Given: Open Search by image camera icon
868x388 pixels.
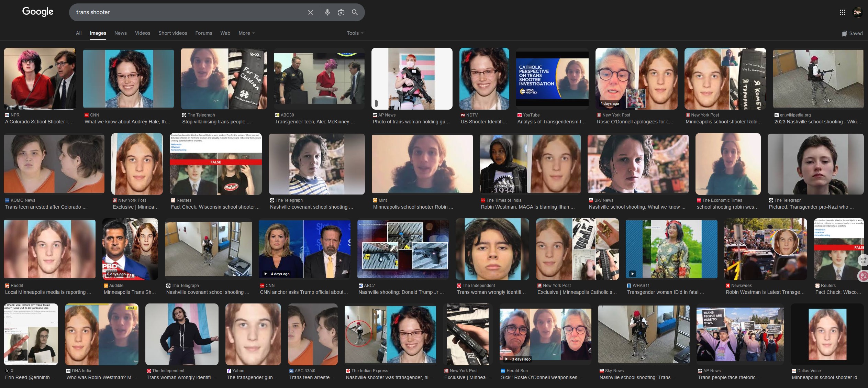Looking at the screenshot, I should [341, 12].
